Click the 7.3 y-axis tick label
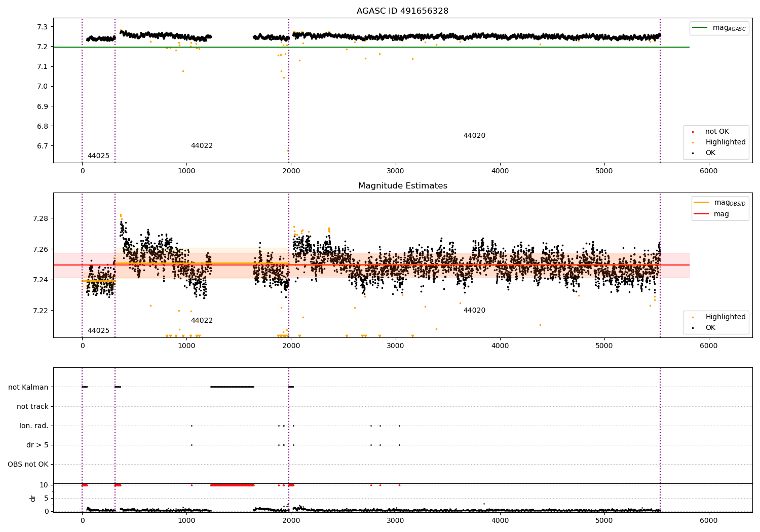Screen dimensions: 760x532 point(43,27)
